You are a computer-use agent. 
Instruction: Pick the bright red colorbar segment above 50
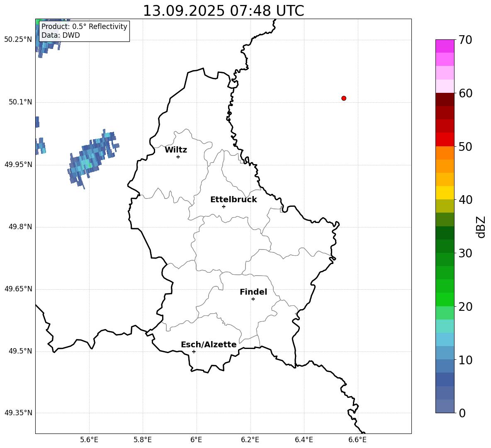pyautogui.click(x=445, y=140)
